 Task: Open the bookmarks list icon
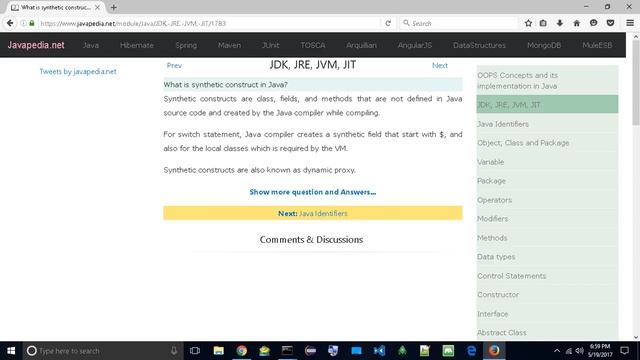(x=543, y=23)
